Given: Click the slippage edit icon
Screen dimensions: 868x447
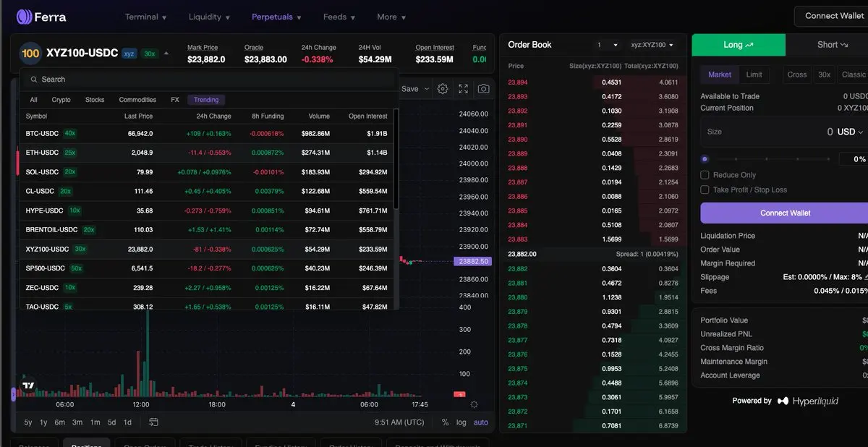Looking at the screenshot, I should tap(866, 277).
